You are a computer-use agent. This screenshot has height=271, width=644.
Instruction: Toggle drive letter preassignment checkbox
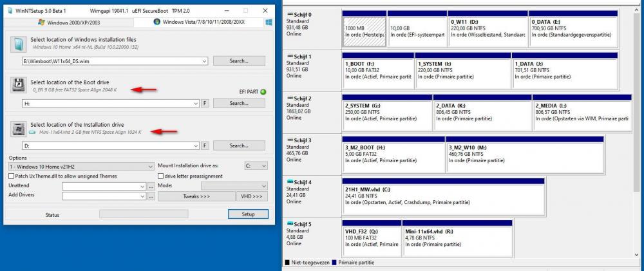[x=161, y=176]
